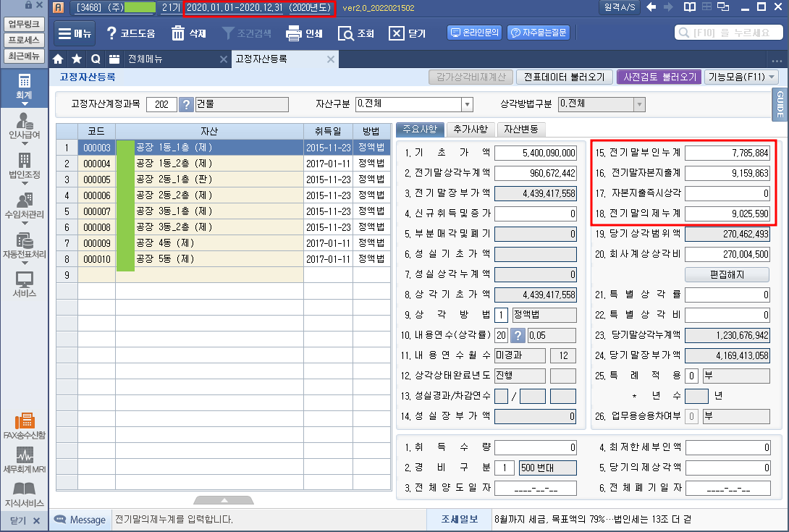This screenshot has width=789, height=532.
Task: Switch to the 추가사항 tab
Action: (470, 130)
